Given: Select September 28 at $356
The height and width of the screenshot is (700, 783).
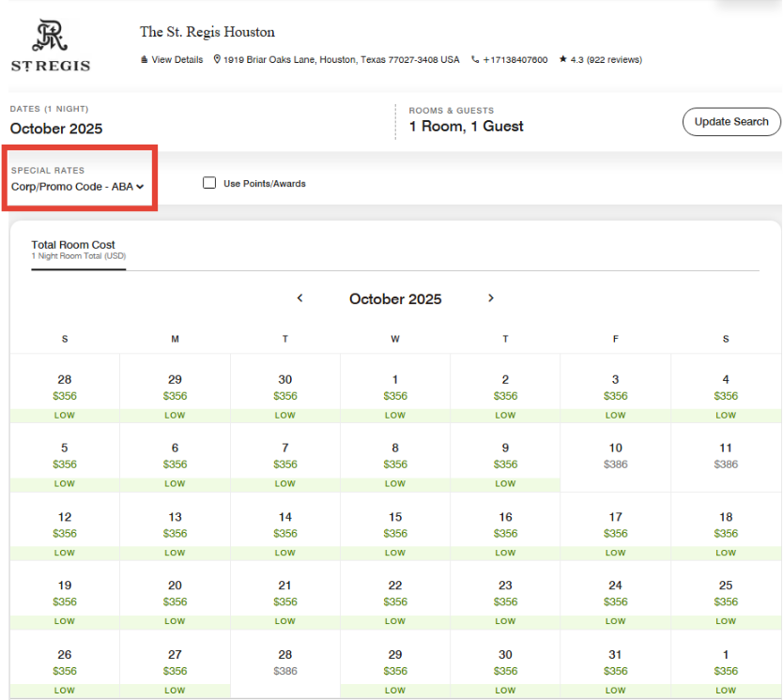Looking at the screenshot, I should click(x=65, y=388).
